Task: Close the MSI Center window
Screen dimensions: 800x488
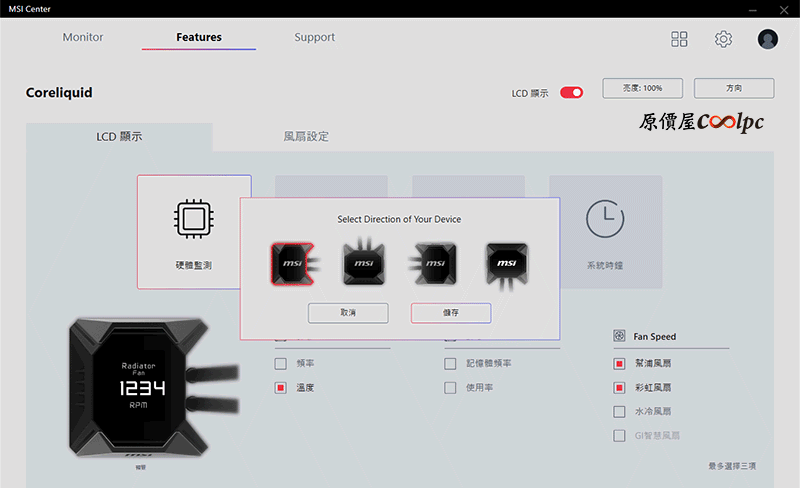Action: (x=784, y=10)
